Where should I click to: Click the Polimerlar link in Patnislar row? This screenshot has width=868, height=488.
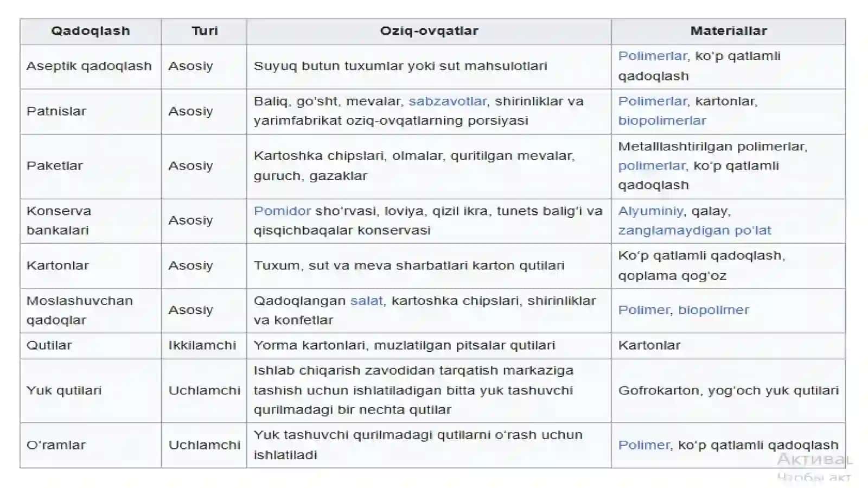coord(653,101)
